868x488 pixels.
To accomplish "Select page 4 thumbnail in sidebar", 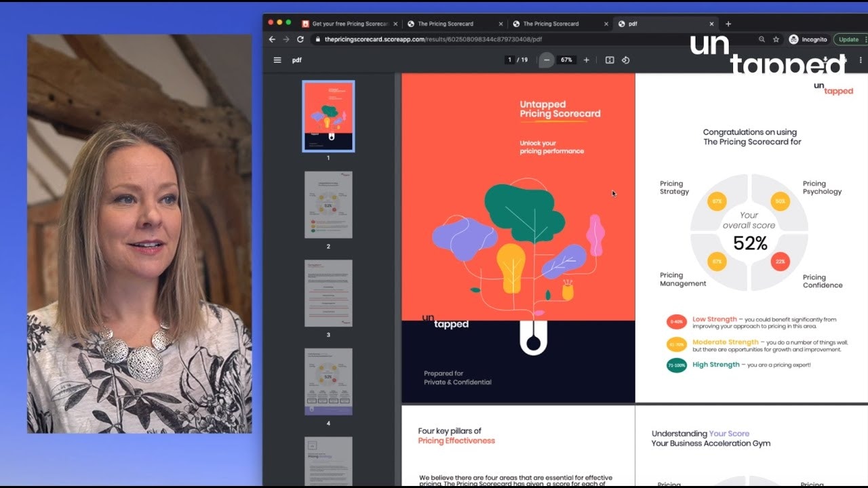I will tap(328, 382).
